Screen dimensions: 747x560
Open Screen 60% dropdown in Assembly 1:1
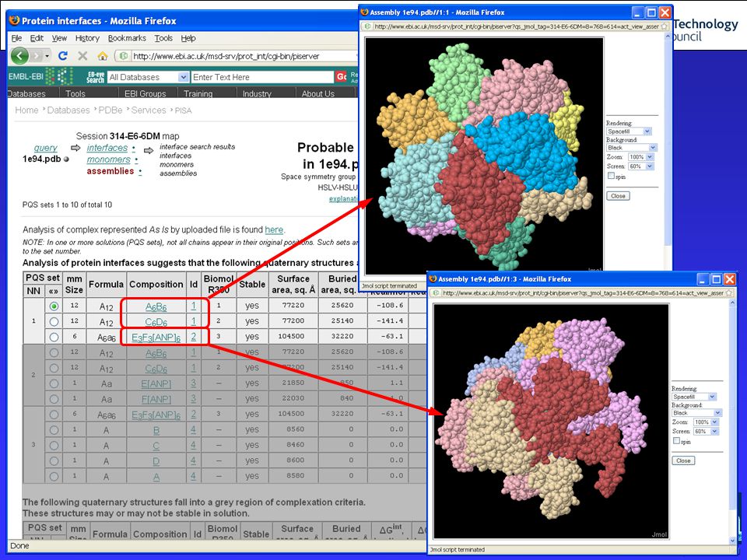[x=640, y=166]
